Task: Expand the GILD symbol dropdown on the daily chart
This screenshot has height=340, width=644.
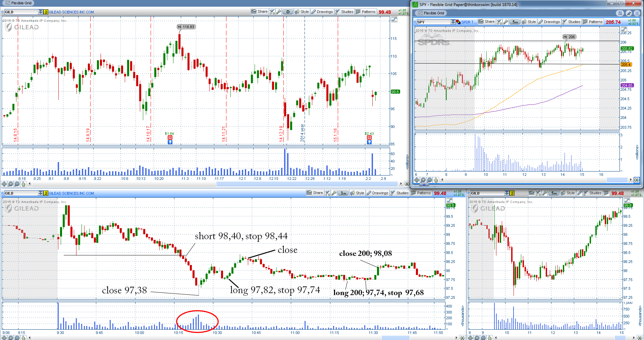Action: [x=41, y=12]
